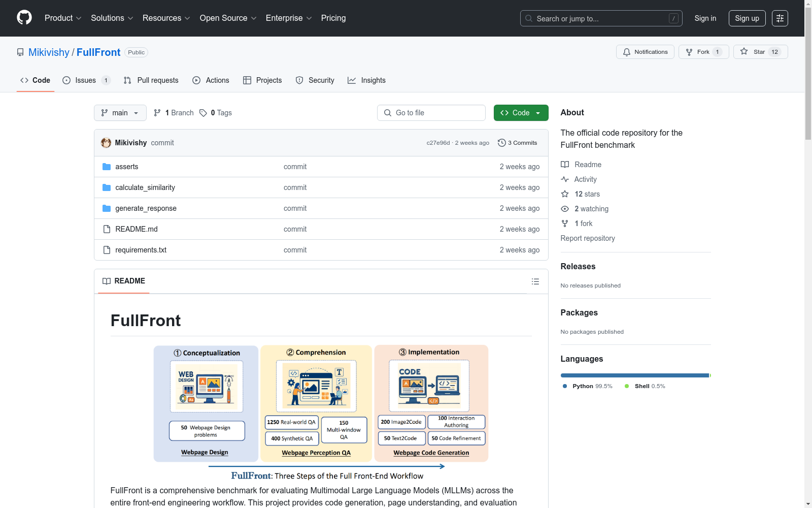Screen dimensions: 812x508
Task: Click the repository icon beside Mikivishy
Action: tap(20, 52)
